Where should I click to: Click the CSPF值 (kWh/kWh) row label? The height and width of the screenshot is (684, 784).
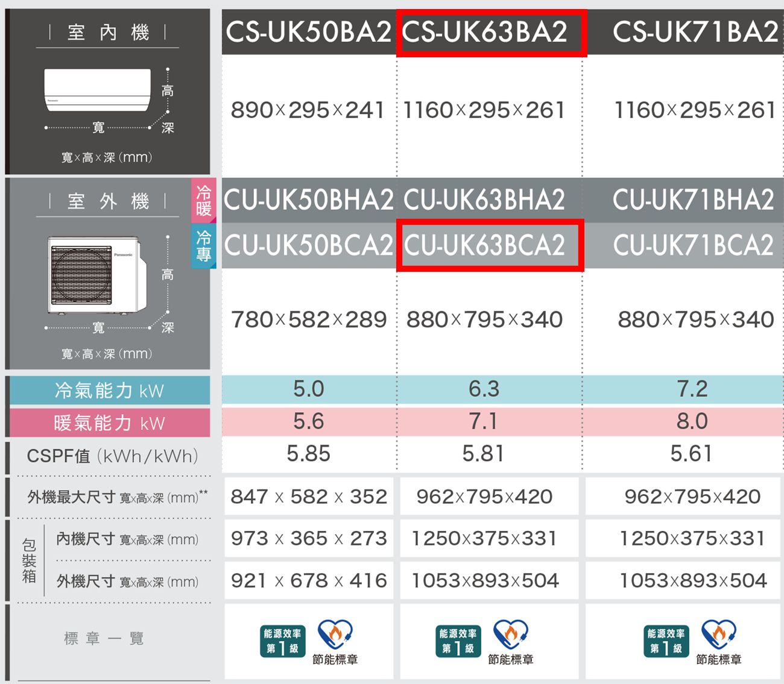[x=113, y=456]
